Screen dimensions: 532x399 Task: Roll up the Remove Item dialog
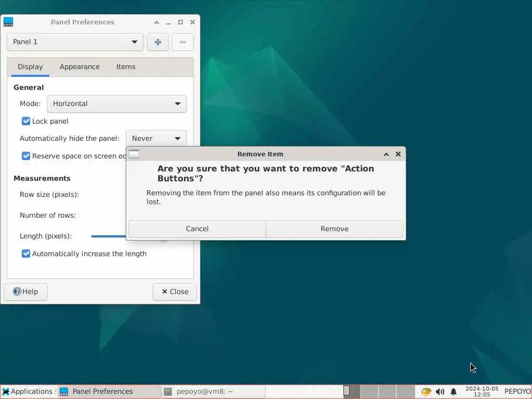(386, 154)
